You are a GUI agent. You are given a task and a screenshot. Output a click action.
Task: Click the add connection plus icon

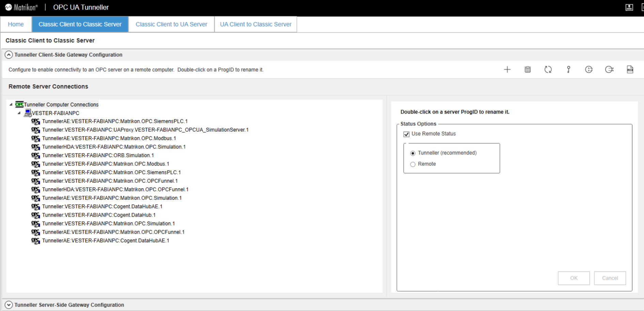pos(507,70)
